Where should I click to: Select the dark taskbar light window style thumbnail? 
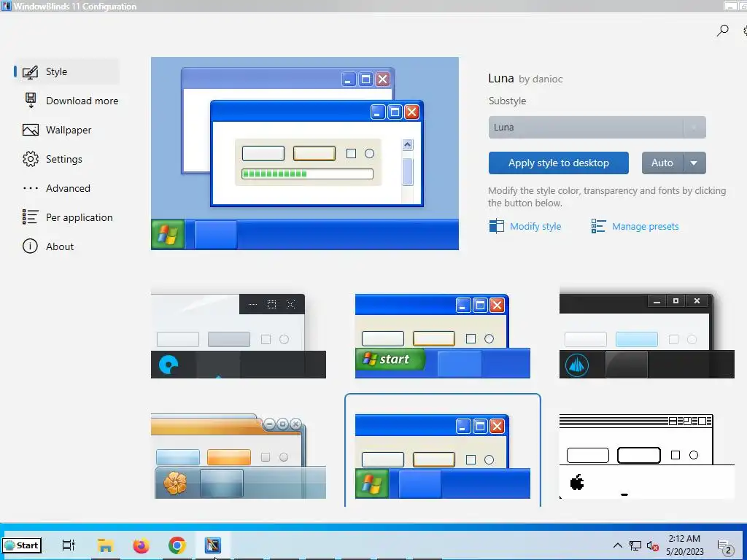pos(239,335)
